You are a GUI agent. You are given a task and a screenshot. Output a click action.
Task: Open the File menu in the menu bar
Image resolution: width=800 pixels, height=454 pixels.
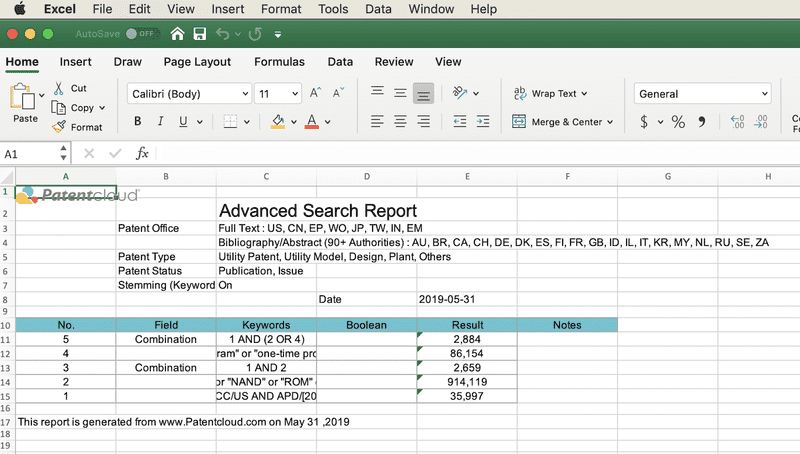tap(102, 9)
